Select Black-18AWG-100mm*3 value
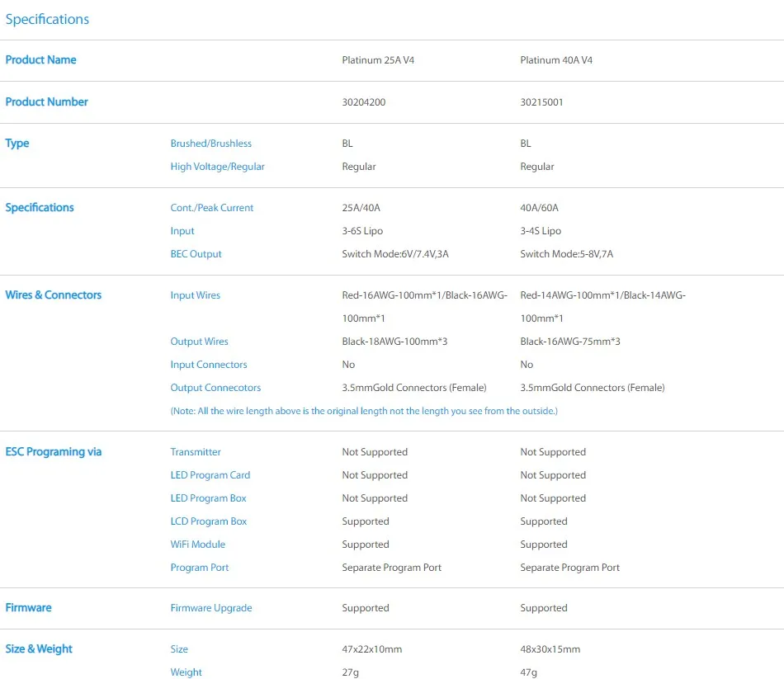The height and width of the screenshot is (679, 784). pyautogui.click(x=394, y=342)
